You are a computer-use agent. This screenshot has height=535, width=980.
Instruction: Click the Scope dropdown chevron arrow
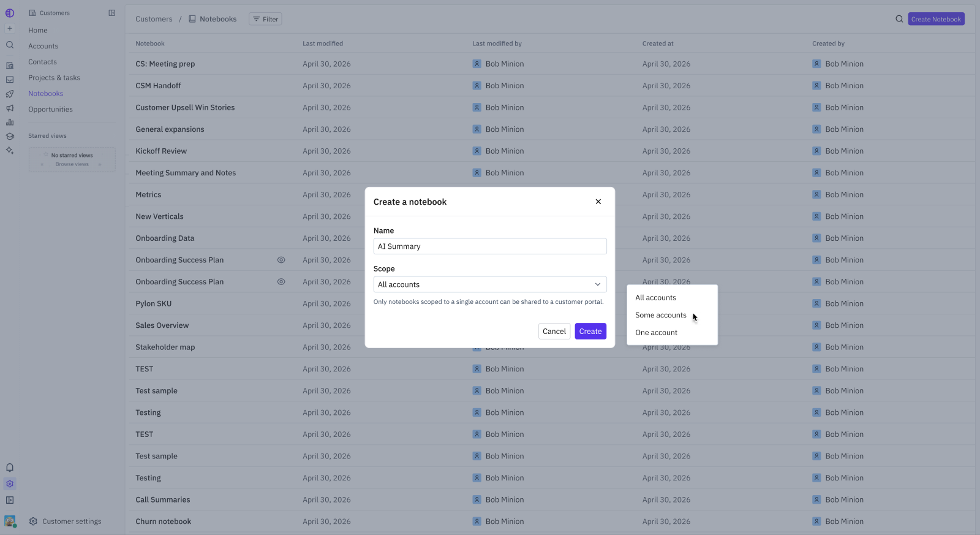point(598,284)
